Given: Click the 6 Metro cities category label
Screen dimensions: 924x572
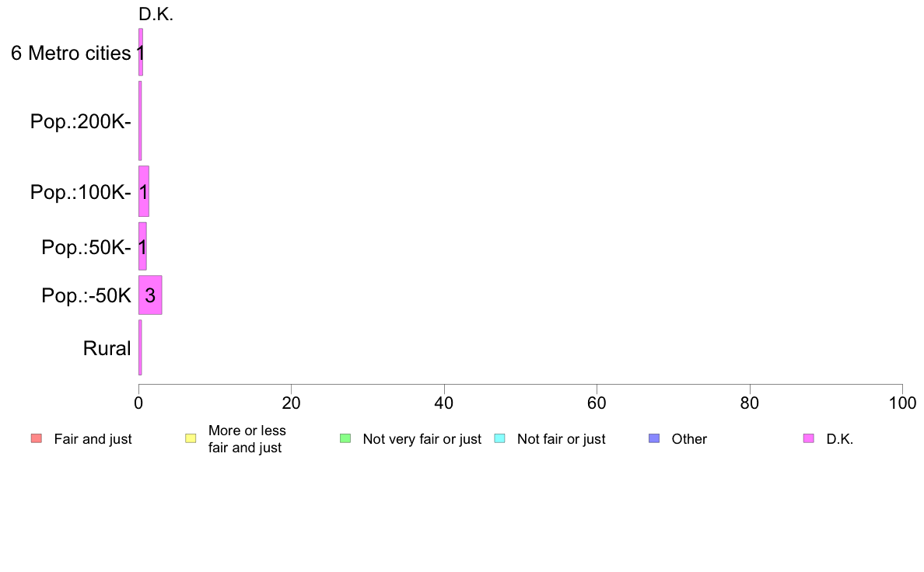Looking at the screenshot, I should pos(71,53).
